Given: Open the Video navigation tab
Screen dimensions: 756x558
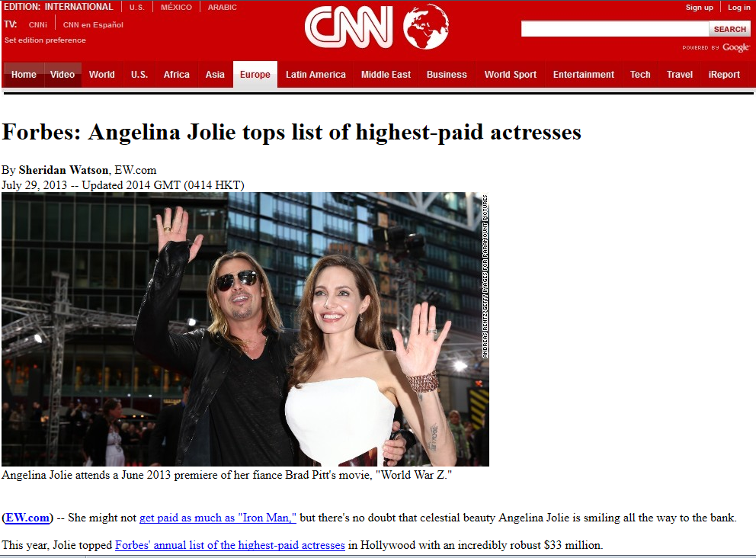Looking at the screenshot, I should 62,75.
